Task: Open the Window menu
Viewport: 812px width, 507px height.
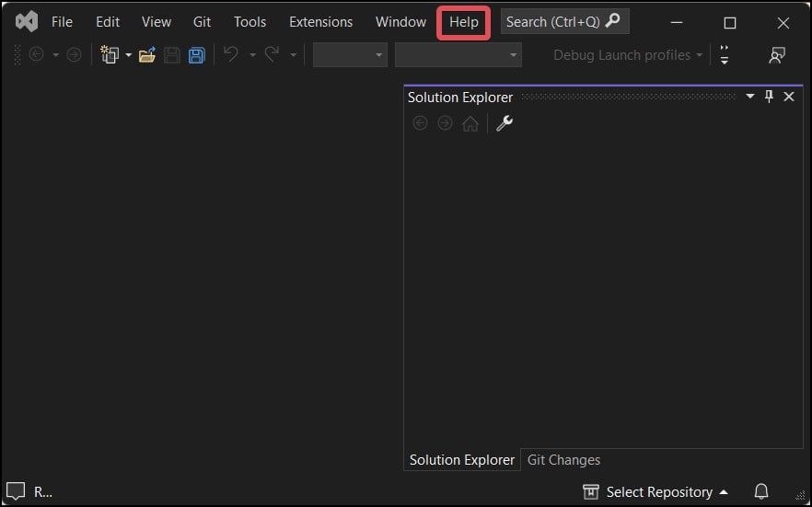Action: (400, 22)
